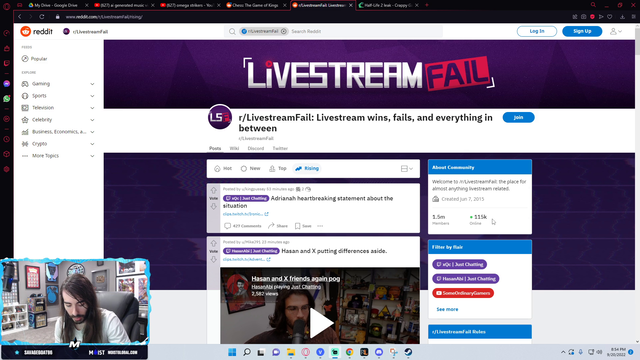
Task: Downvote the Hasan and X post
Action: click(213, 259)
